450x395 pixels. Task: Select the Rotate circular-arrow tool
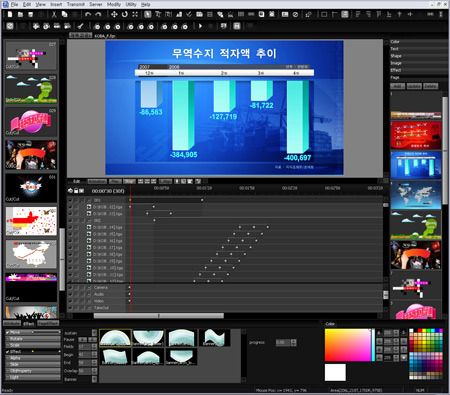[125, 14]
